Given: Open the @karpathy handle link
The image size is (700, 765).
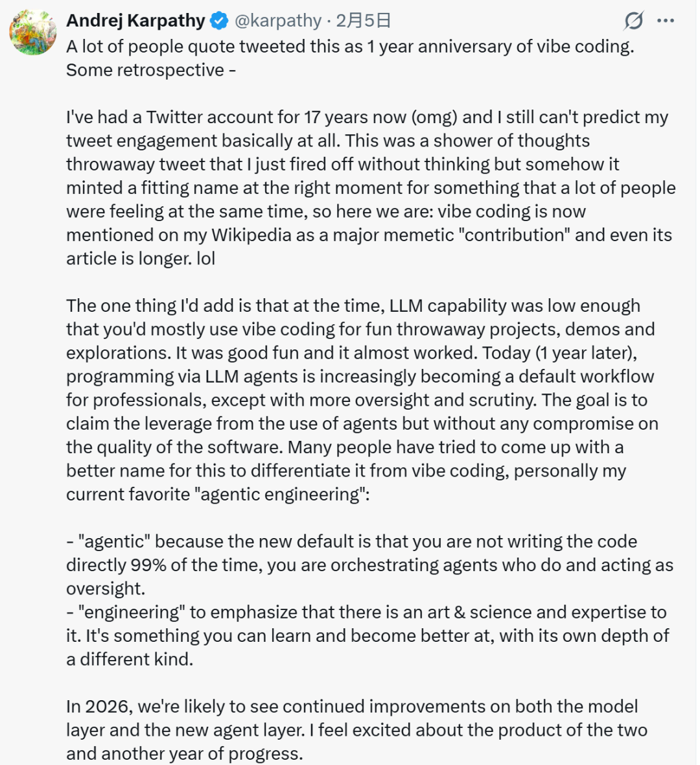Looking at the screenshot, I should [x=277, y=21].
